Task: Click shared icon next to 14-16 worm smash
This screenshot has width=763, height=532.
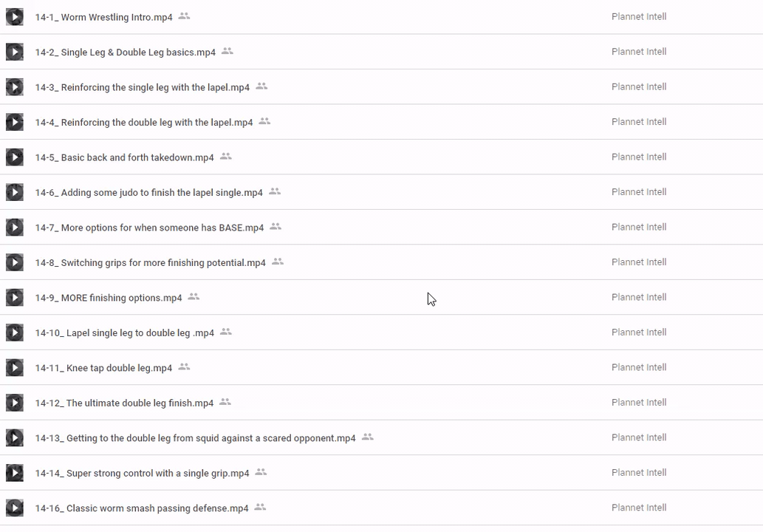Action: point(260,508)
